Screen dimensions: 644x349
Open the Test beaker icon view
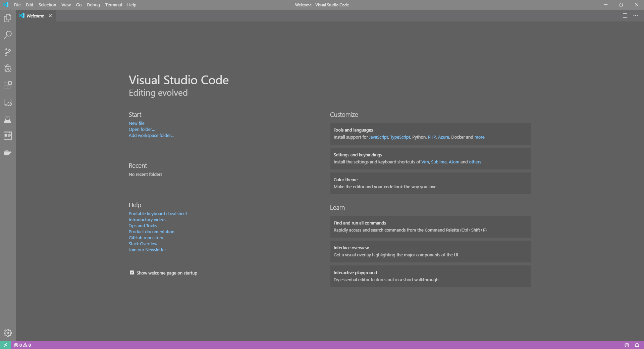click(x=8, y=119)
